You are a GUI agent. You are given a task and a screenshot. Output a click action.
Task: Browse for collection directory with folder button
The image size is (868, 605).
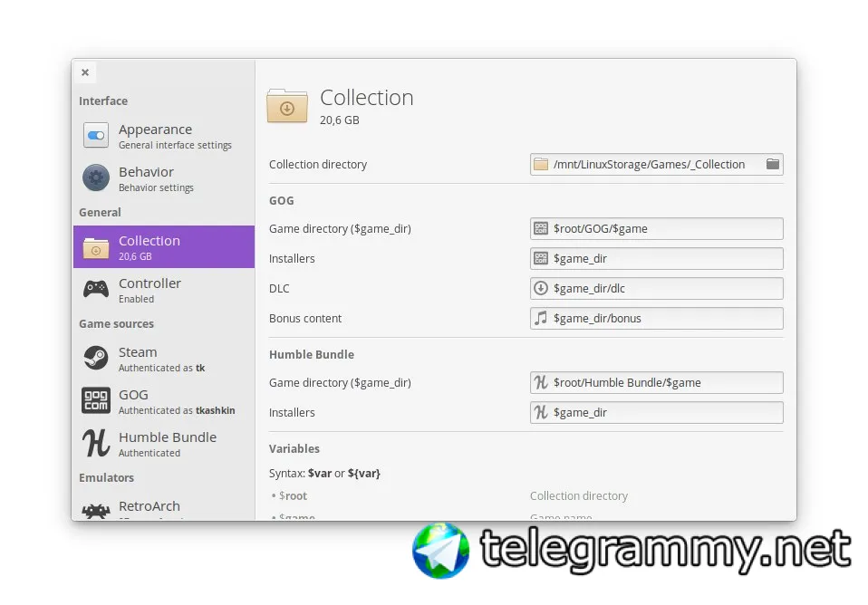[x=772, y=165]
